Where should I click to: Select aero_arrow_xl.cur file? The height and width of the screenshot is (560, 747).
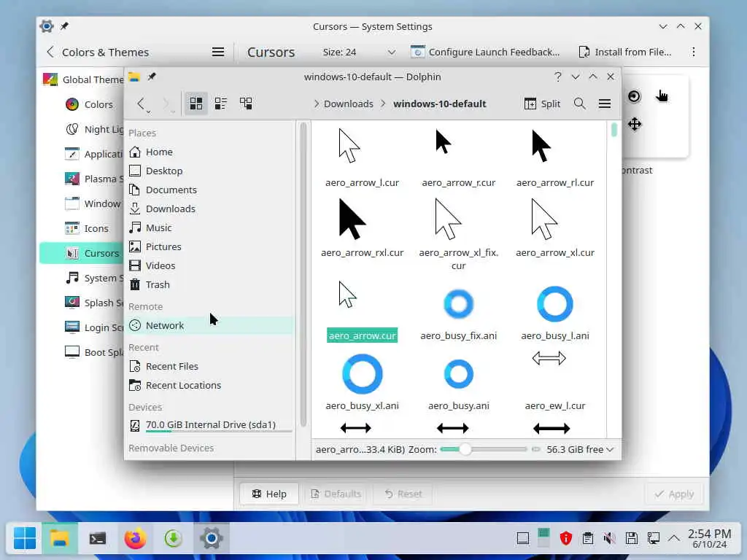pos(555,227)
